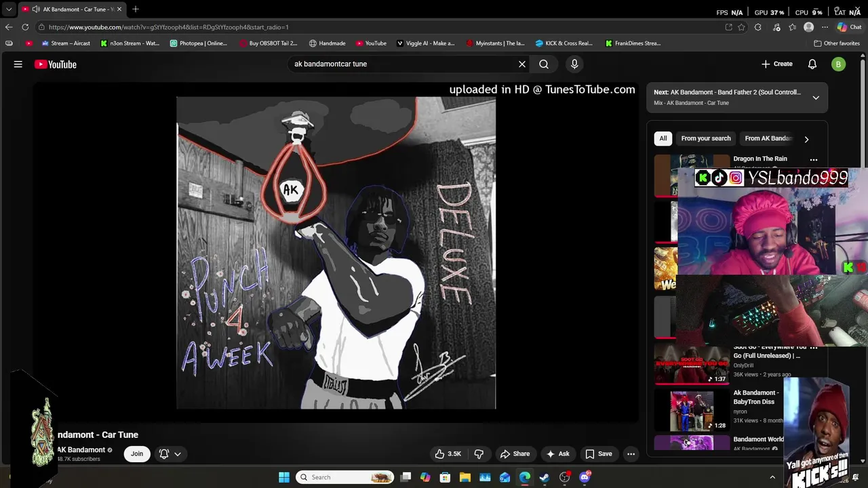Open more actions under the video
The width and height of the screenshot is (868, 488).
[x=631, y=453]
